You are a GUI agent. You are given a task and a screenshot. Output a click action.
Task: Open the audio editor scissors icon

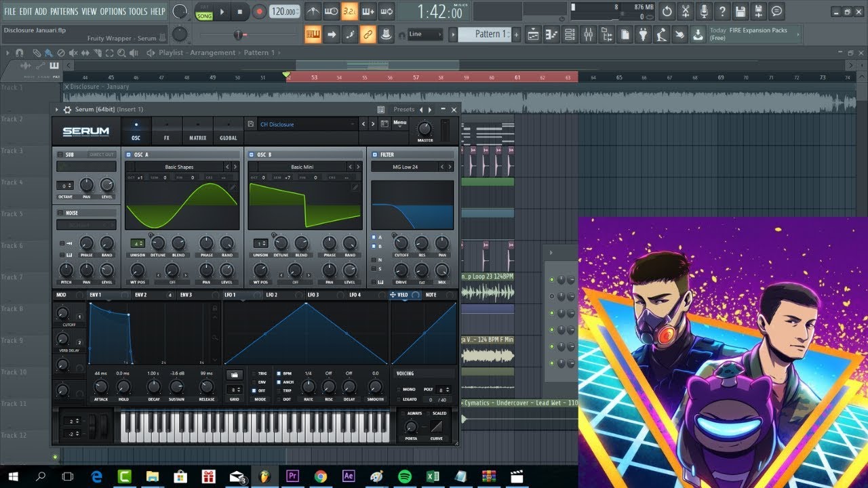686,11
